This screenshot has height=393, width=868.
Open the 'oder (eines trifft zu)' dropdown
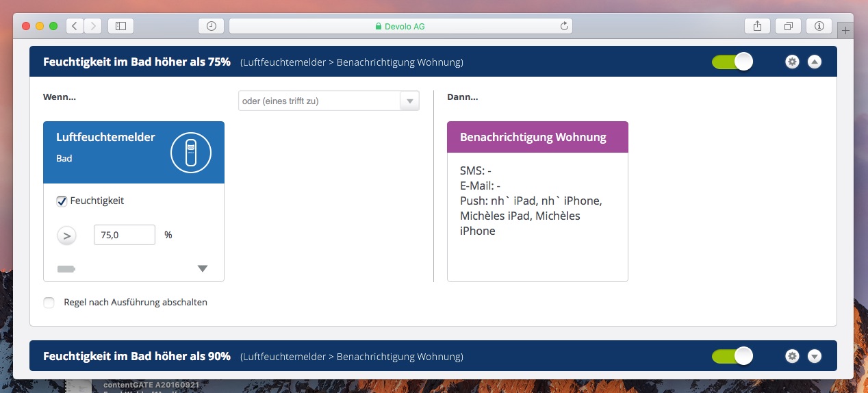tap(329, 101)
